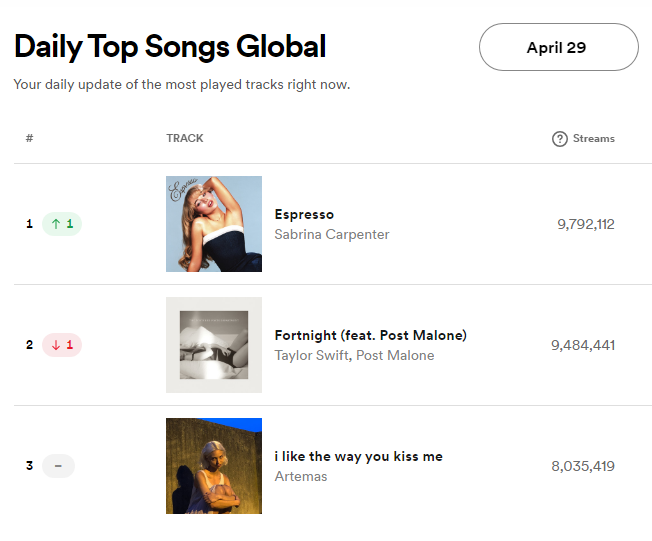Visit Post Malone artist link
The image size is (652, 541).
coord(395,355)
